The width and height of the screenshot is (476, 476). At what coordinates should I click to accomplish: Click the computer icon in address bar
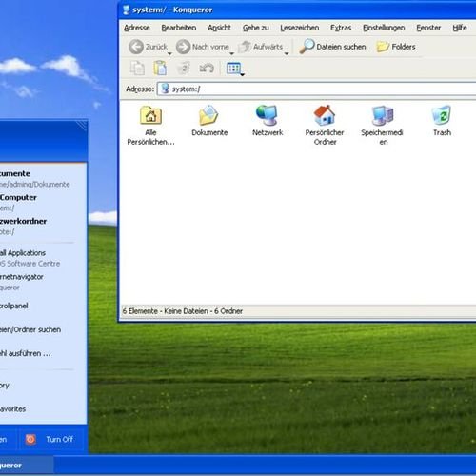[165, 89]
